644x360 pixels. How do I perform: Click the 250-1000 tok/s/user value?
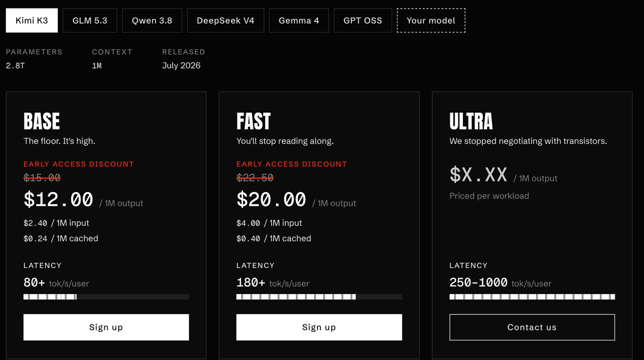pyautogui.click(x=500, y=283)
